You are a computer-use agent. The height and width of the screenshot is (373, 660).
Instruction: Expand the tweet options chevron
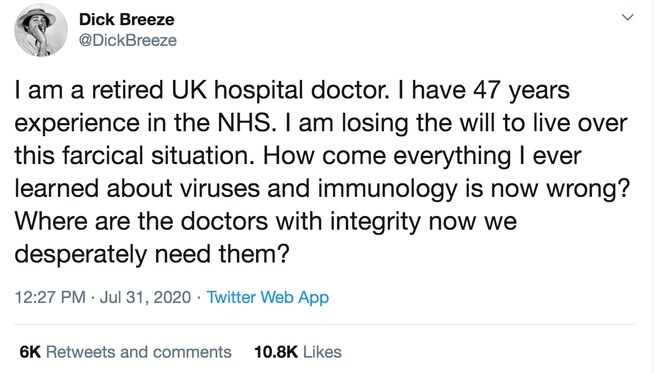tap(627, 17)
